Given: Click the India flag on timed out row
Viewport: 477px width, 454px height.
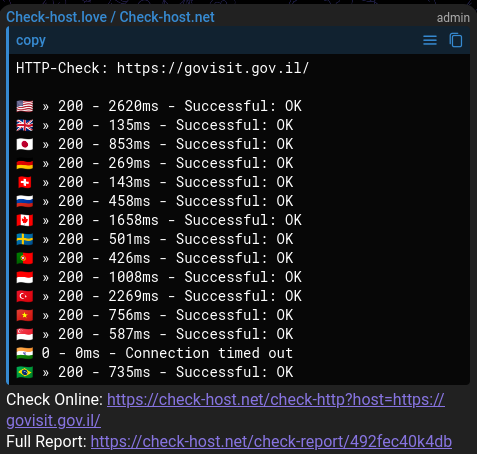Looking at the screenshot, I should [x=25, y=353].
